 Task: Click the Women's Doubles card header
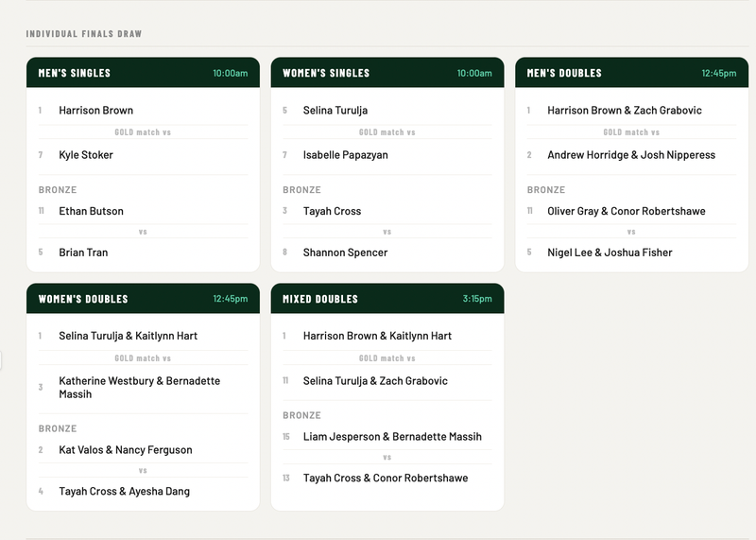click(143, 299)
